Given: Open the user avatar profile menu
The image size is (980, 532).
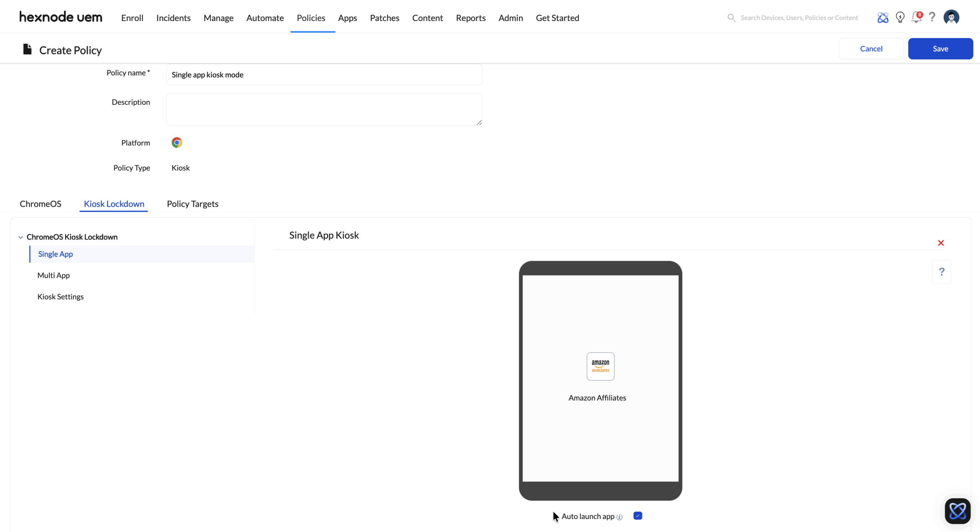Looking at the screenshot, I should coord(952,17).
